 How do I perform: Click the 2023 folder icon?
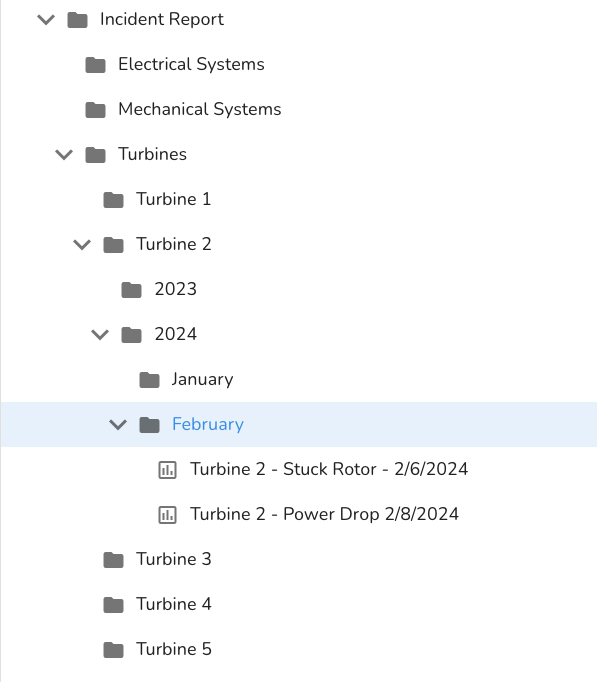coord(131,290)
